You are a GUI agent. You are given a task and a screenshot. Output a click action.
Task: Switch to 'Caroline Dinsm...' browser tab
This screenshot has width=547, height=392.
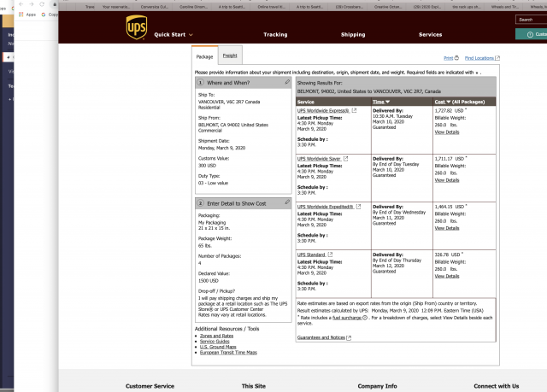[193, 7]
